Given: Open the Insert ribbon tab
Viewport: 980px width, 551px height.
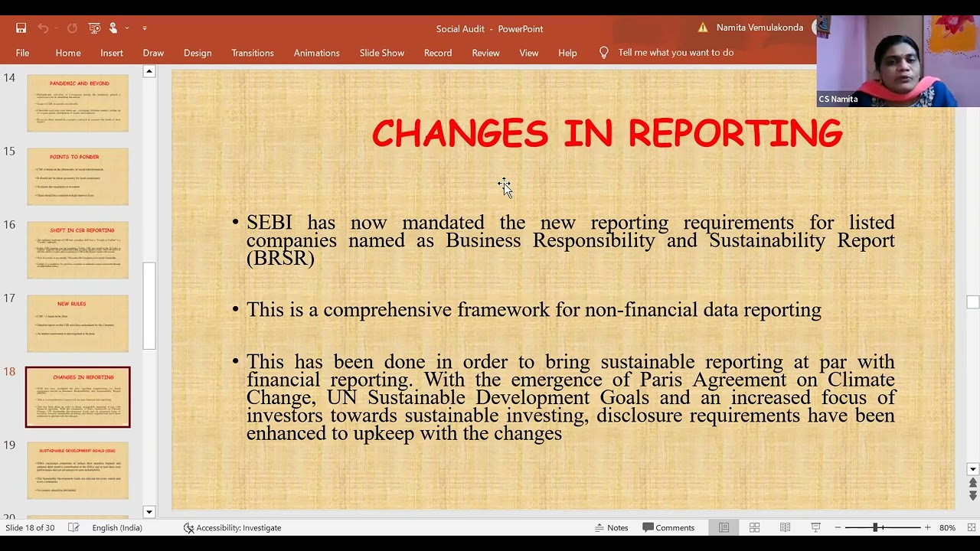Looking at the screenshot, I should [112, 53].
